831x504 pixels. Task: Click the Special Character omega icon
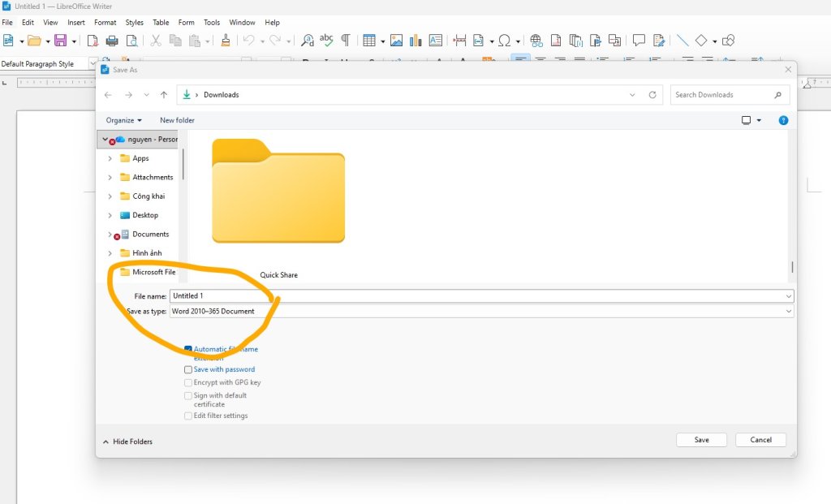[505, 41]
